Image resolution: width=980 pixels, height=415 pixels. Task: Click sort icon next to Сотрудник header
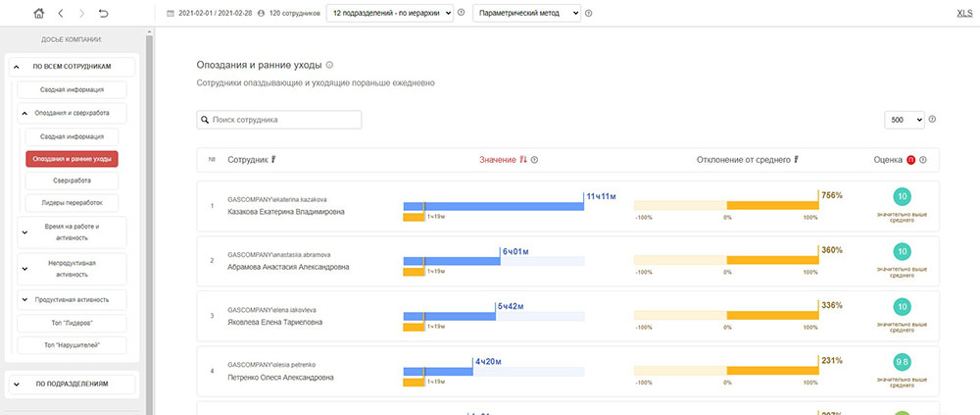(273, 160)
